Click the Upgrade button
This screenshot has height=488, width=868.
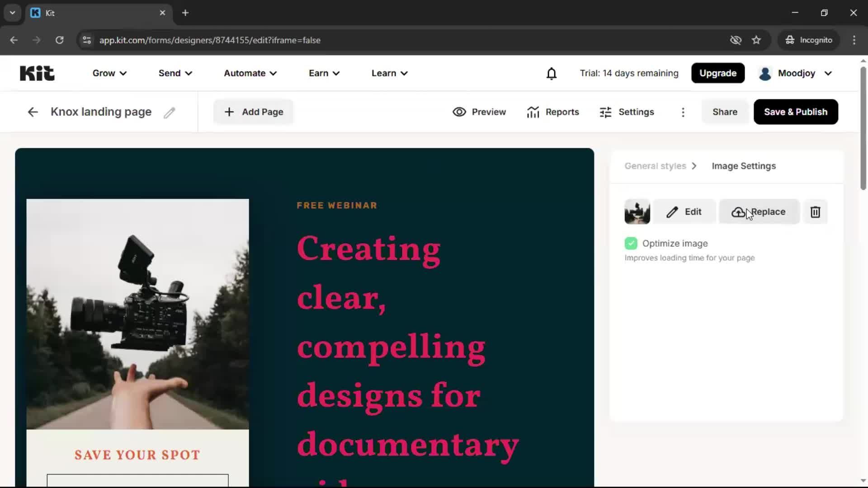click(x=717, y=73)
